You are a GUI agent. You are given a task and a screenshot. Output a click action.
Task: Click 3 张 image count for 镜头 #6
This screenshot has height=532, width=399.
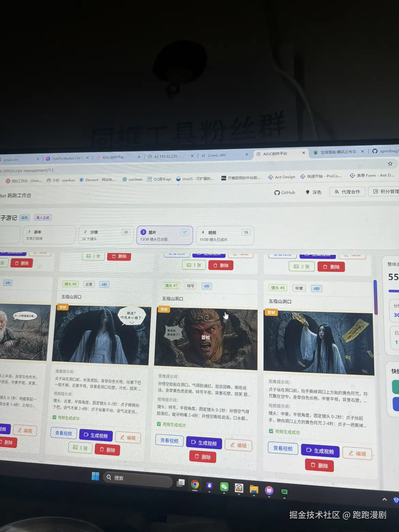click(80, 448)
